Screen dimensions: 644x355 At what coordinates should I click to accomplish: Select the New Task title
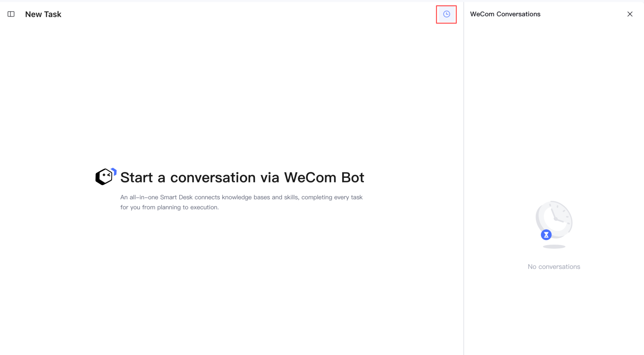pos(43,14)
